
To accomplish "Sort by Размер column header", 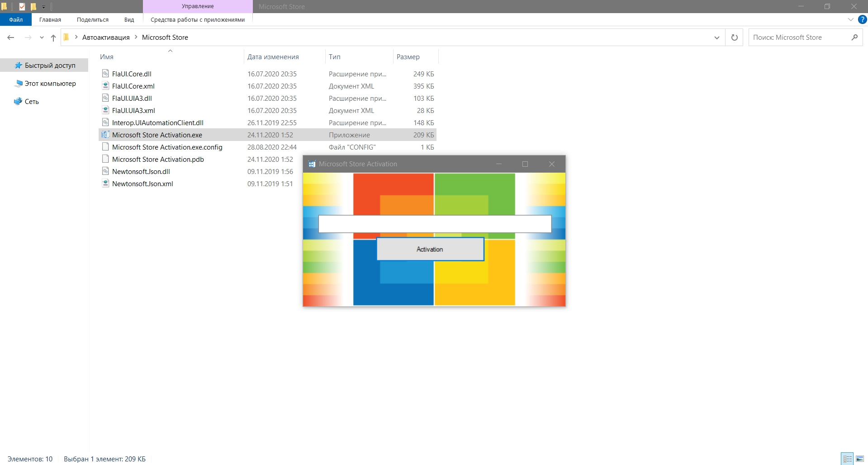I will 408,57.
